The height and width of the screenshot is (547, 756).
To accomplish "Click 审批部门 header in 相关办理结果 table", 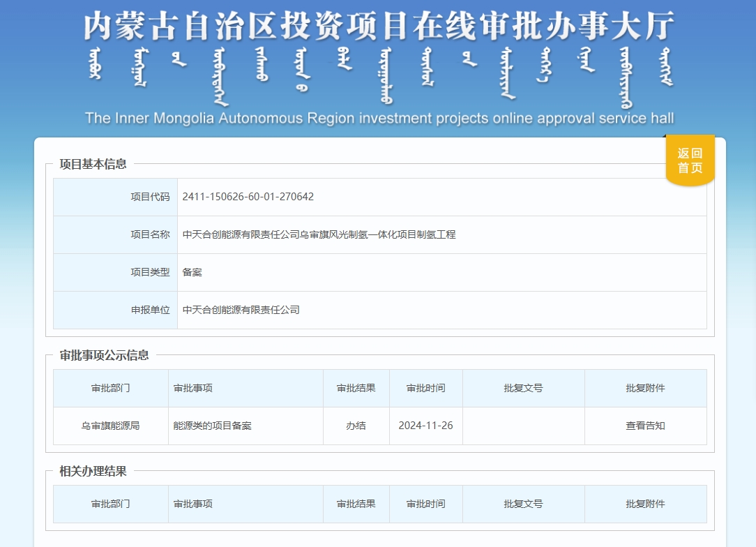I will point(110,504).
